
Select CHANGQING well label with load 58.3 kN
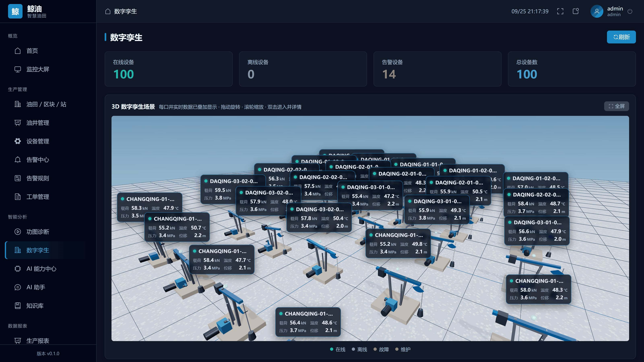pos(150,207)
